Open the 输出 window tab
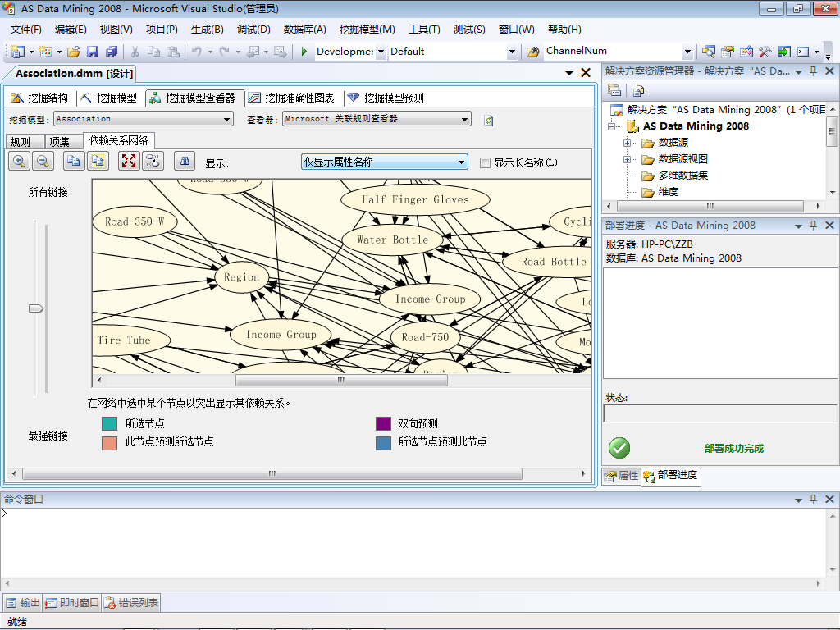The width and height of the screenshot is (840, 630). [23, 603]
